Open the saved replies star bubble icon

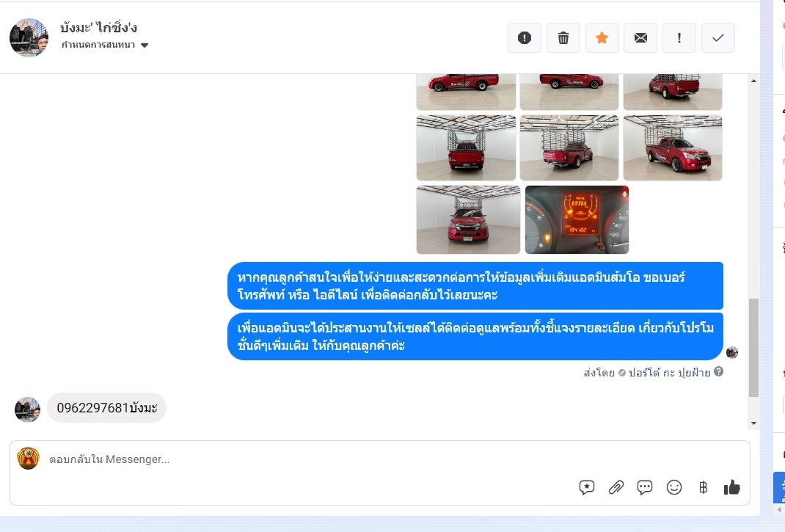tap(587, 487)
